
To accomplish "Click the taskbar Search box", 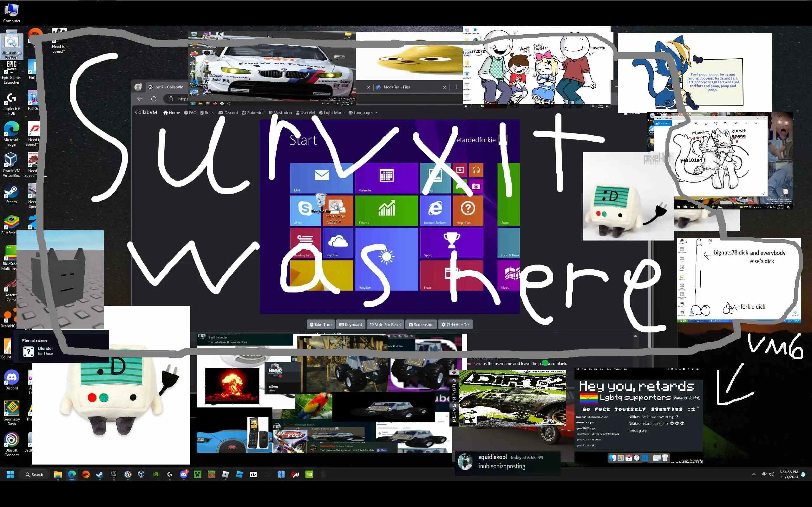I will 35,474.
